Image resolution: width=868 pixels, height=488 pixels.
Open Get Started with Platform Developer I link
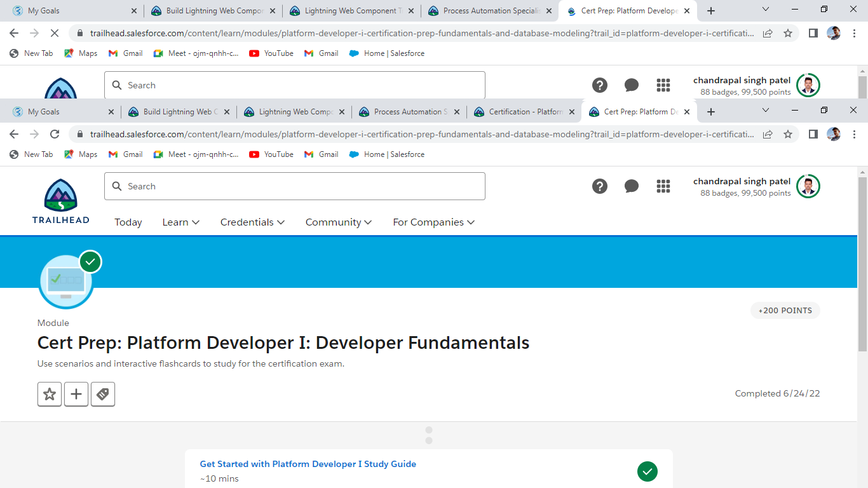coord(308,464)
